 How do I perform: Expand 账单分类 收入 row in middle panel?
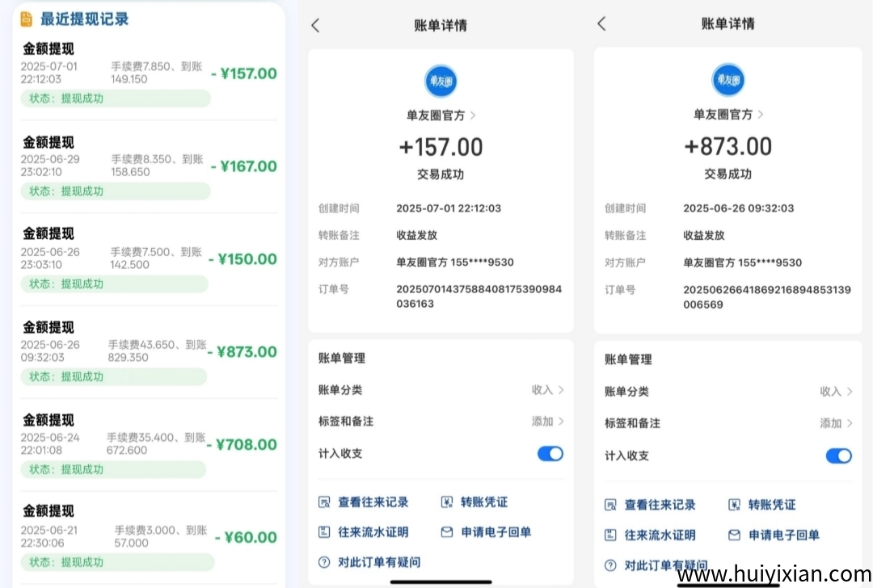pyautogui.click(x=441, y=390)
